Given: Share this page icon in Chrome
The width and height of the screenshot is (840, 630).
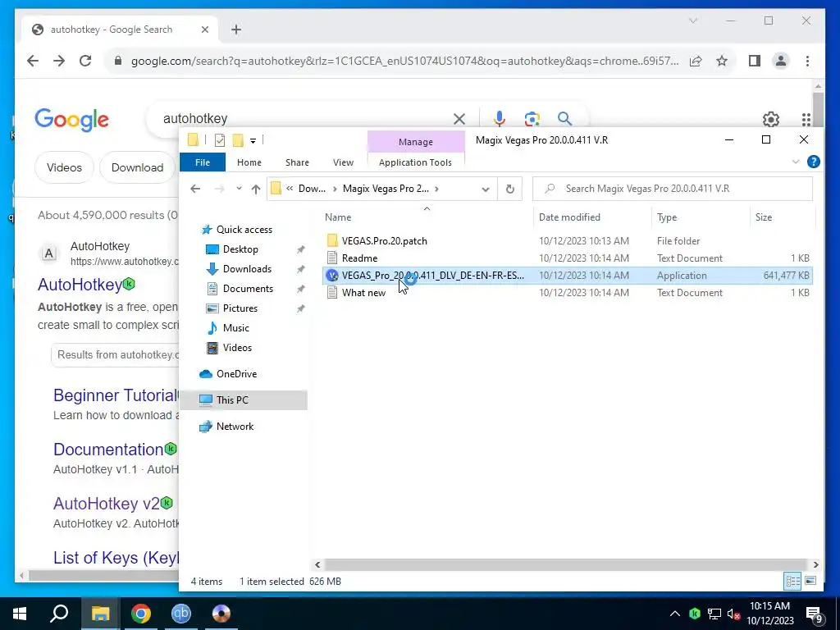Looking at the screenshot, I should click(x=696, y=61).
